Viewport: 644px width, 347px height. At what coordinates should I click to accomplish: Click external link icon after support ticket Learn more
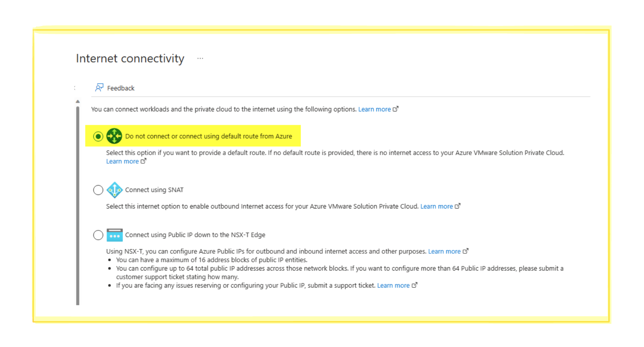pyautogui.click(x=414, y=285)
